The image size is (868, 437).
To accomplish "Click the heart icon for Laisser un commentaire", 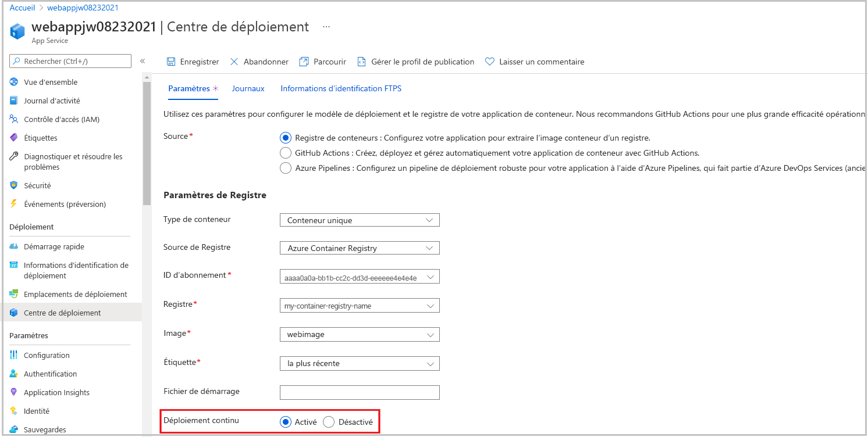I will point(490,62).
